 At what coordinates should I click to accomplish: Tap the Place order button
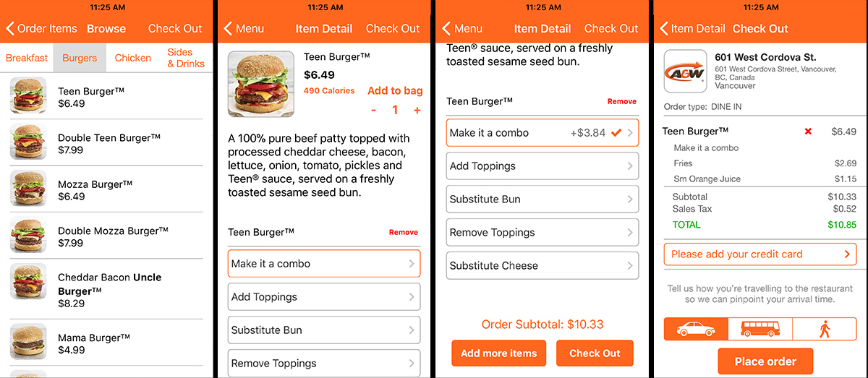tap(765, 361)
